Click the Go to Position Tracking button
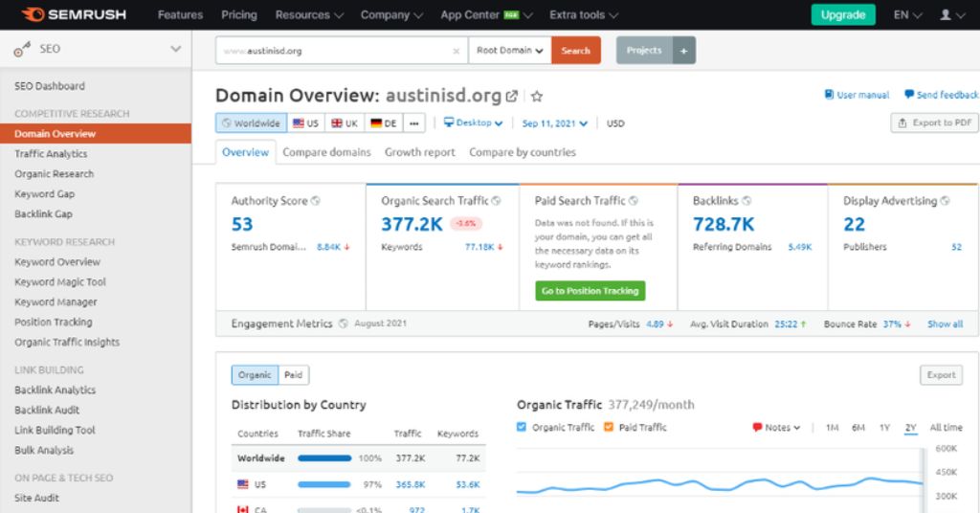This screenshot has height=513, width=980. pyautogui.click(x=590, y=291)
